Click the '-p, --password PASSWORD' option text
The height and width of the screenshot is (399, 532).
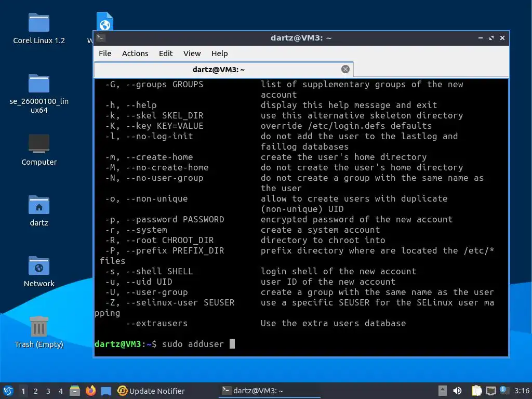click(x=165, y=220)
